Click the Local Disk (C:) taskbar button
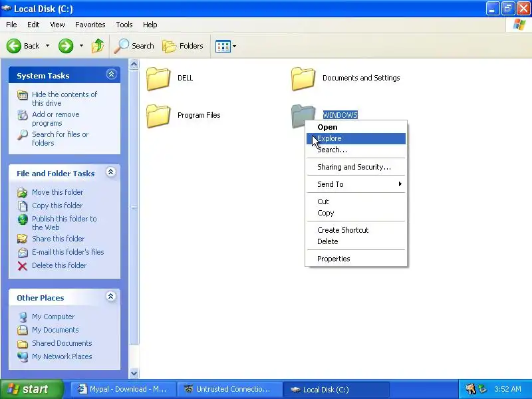532x399 pixels. tap(336, 389)
